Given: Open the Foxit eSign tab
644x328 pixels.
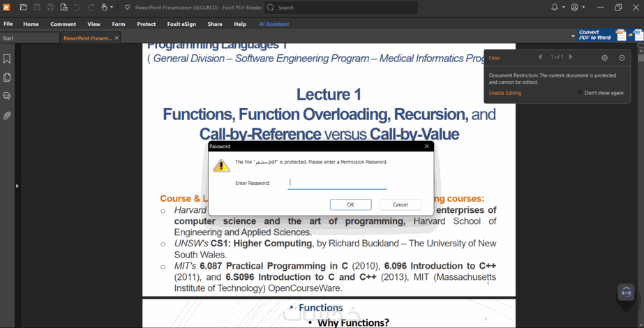Looking at the screenshot, I should (x=181, y=24).
